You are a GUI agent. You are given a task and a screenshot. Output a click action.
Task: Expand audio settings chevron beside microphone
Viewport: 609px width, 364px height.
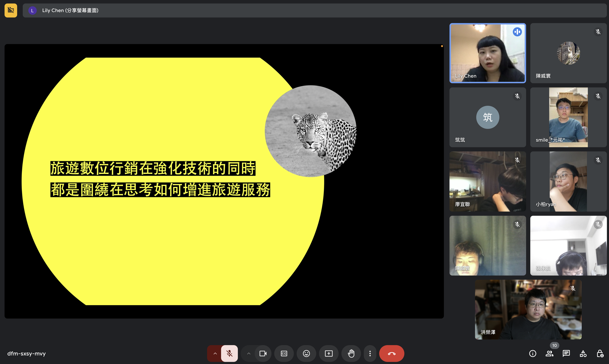coord(215,354)
